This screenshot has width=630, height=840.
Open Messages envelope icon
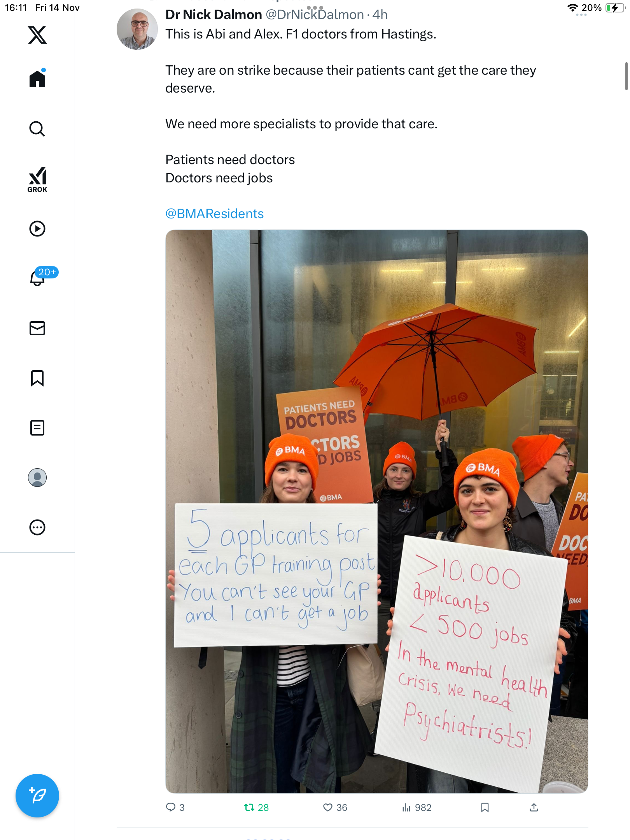[x=37, y=328]
